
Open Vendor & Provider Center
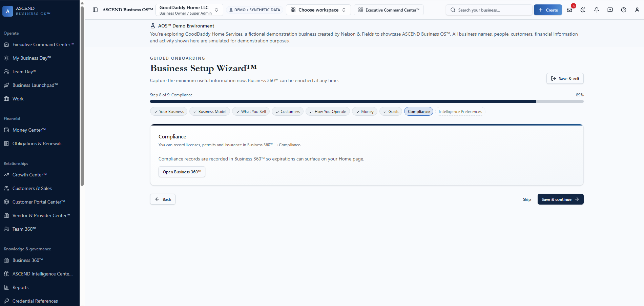point(40,215)
